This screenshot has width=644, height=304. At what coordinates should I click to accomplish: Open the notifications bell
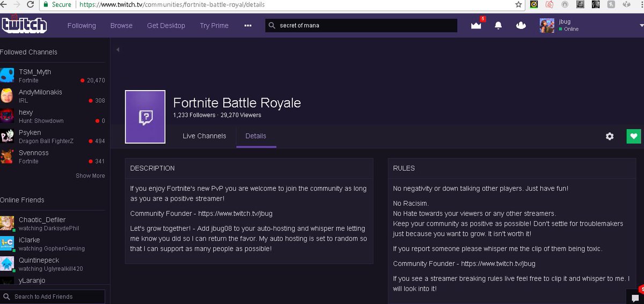(x=498, y=25)
